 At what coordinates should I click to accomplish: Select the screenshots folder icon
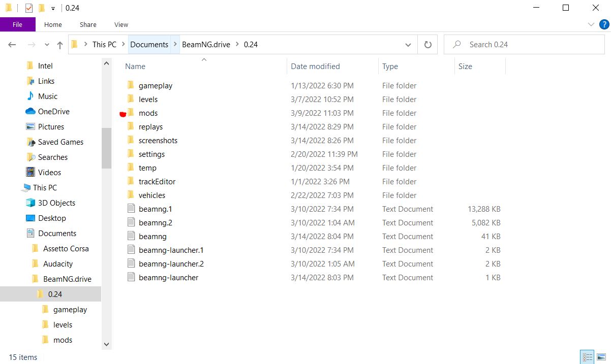[130, 140]
